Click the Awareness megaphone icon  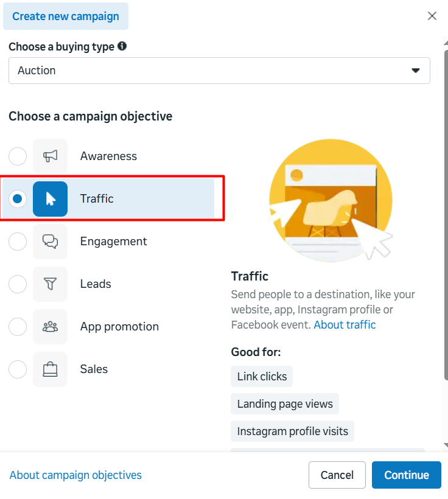coord(51,156)
